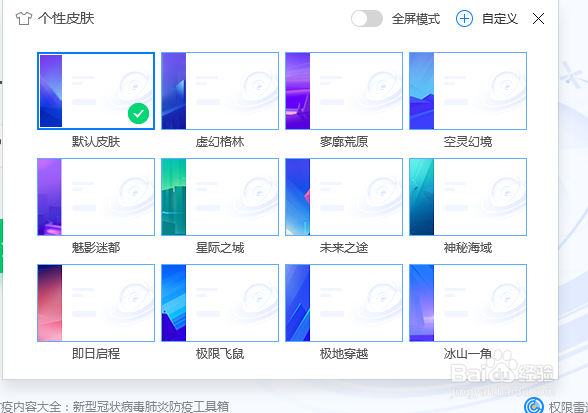Click the 自定义 text label
Image resolution: width=588 pixels, height=413 pixels.
coord(500,18)
